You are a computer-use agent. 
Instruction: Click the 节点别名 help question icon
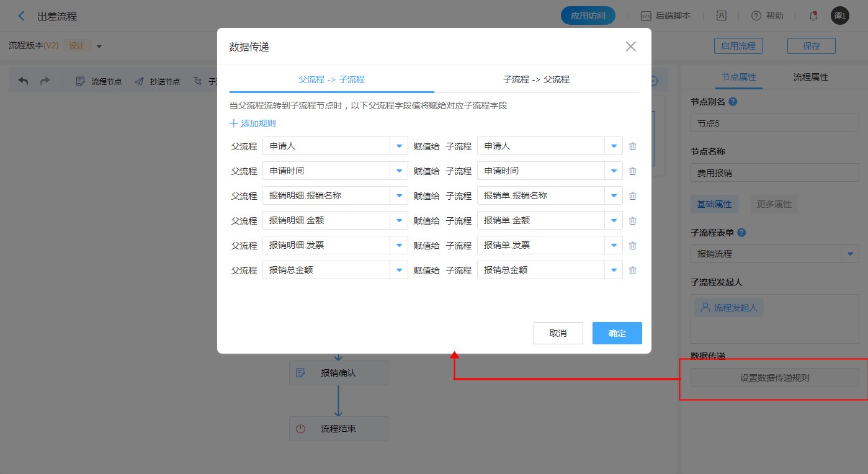[733, 102]
